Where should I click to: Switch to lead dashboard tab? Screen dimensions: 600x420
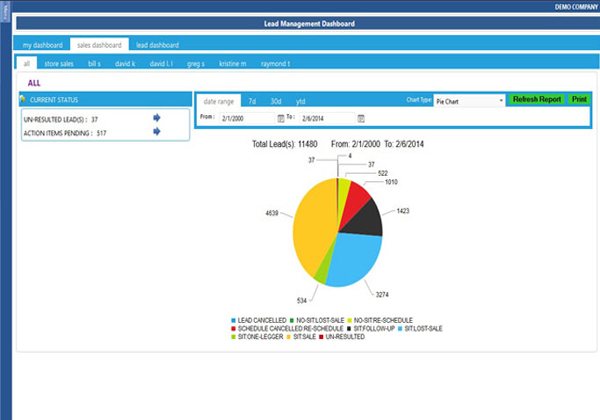coord(157,45)
